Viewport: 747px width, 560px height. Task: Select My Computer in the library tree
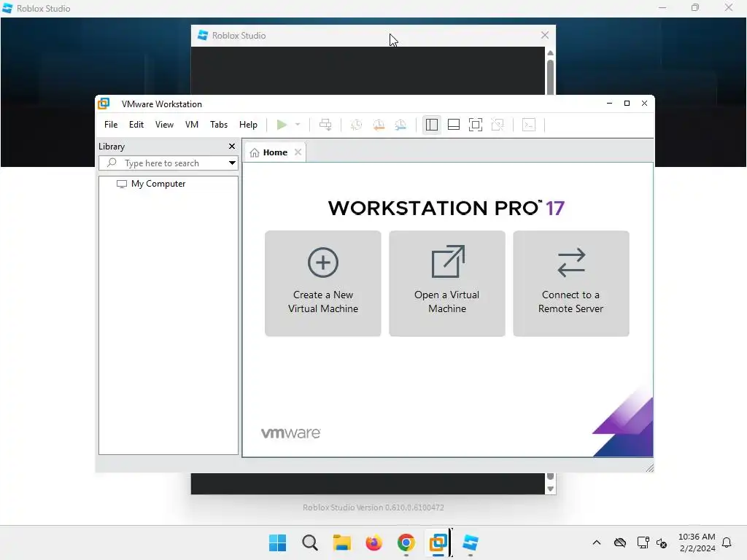(x=151, y=184)
